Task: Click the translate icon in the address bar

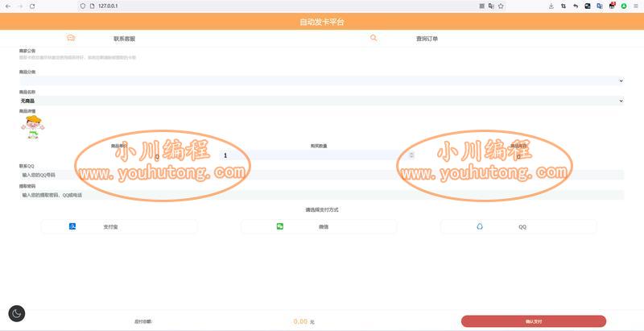Action: click(491, 6)
